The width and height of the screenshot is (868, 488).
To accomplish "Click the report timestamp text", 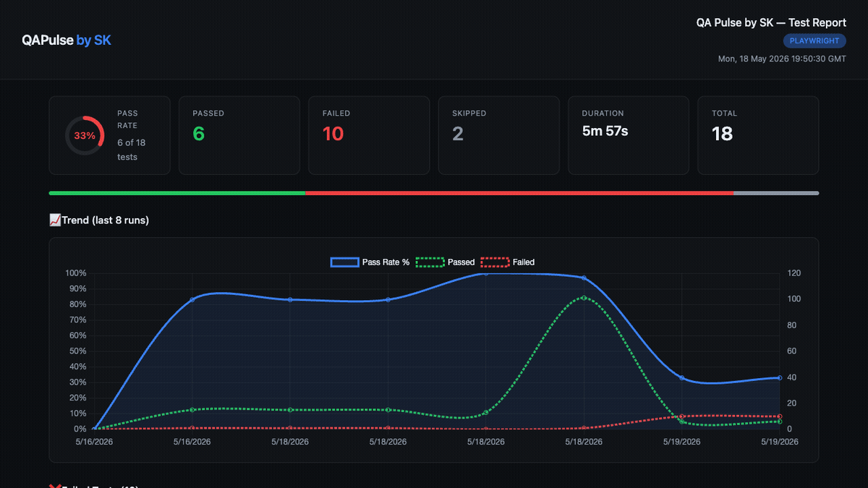I will pyautogui.click(x=782, y=59).
